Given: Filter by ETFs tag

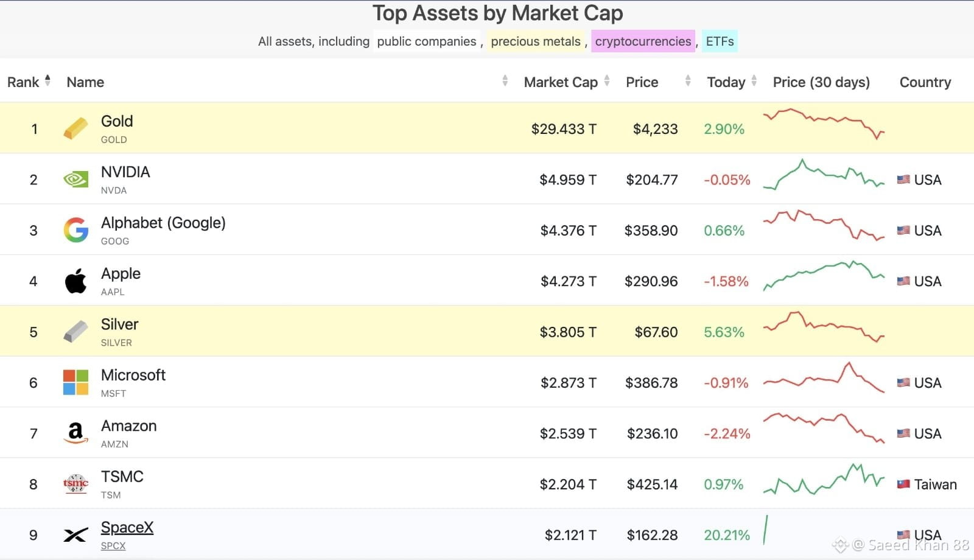Looking at the screenshot, I should tap(720, 41).
